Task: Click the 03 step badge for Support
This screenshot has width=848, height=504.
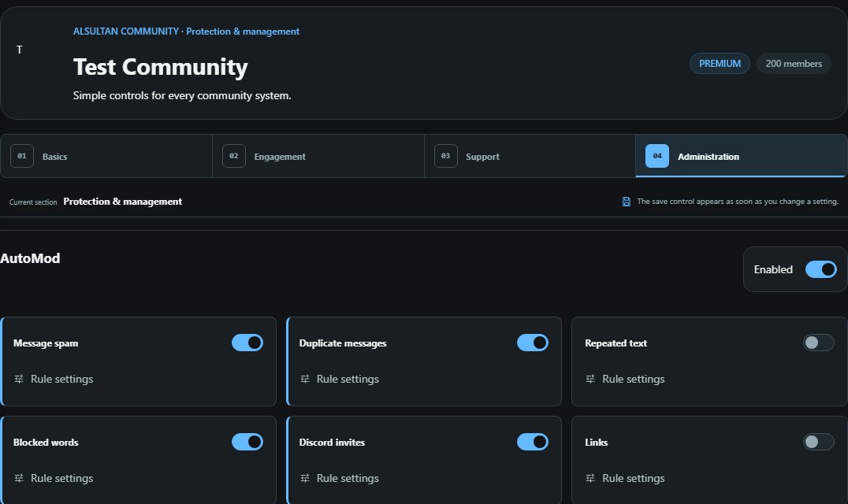Action: [445, 156]
